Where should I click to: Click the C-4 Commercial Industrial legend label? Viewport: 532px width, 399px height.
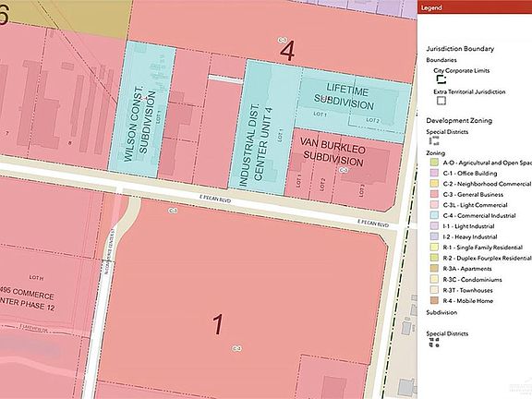pos(479,215)
